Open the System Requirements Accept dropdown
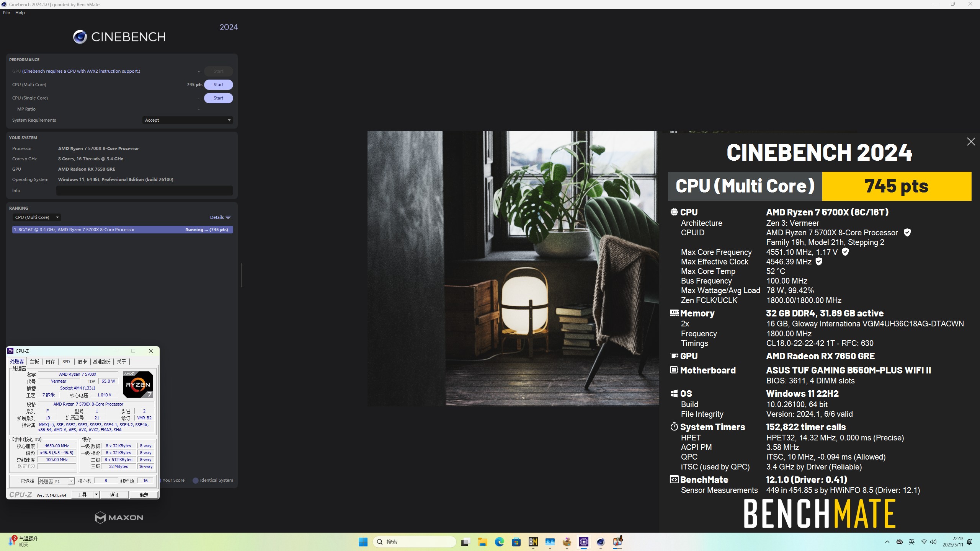 [x=188, y=120]
